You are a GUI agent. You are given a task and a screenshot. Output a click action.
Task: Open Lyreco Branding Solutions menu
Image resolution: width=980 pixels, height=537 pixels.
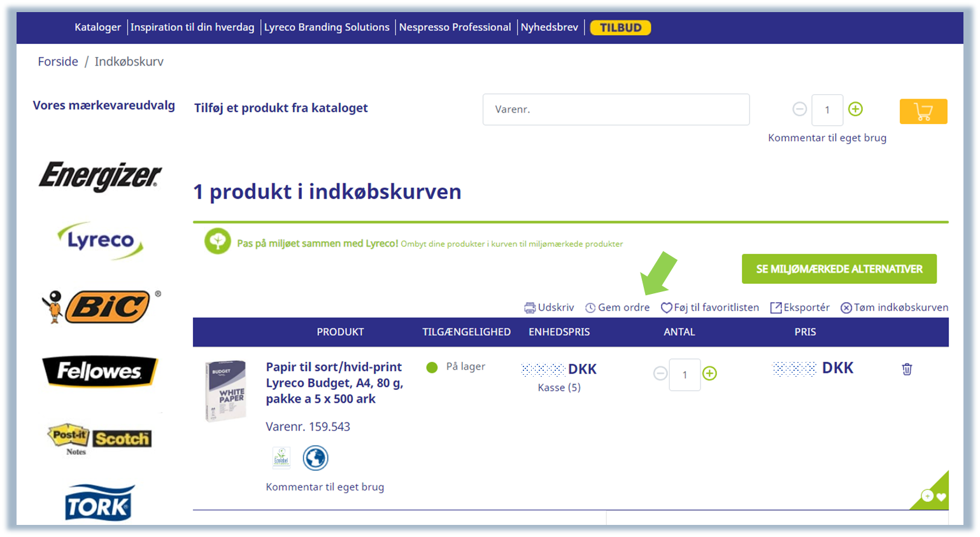pyautogui.click(x=327, y=27)
